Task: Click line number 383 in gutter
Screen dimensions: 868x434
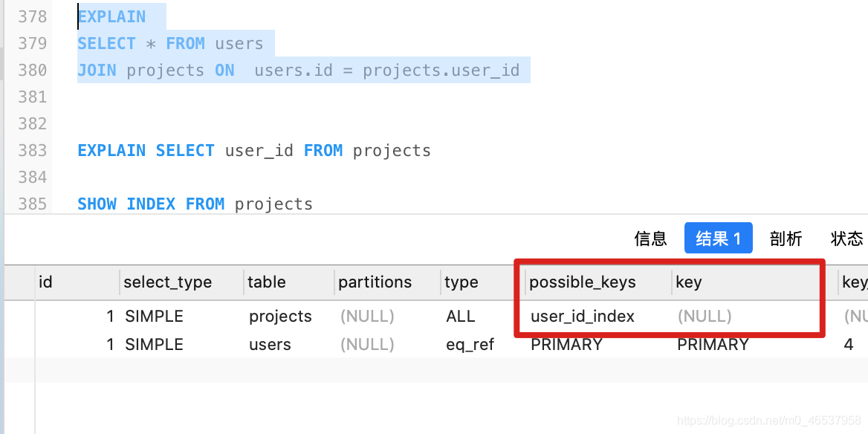Action: (32, 151)
